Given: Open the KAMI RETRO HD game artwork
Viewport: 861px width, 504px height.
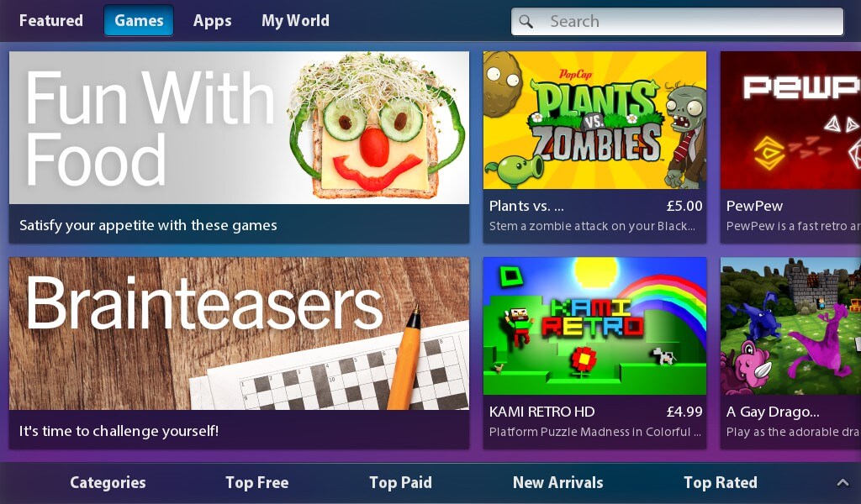Looking at the screenshot, I should [x=594, y=326].
